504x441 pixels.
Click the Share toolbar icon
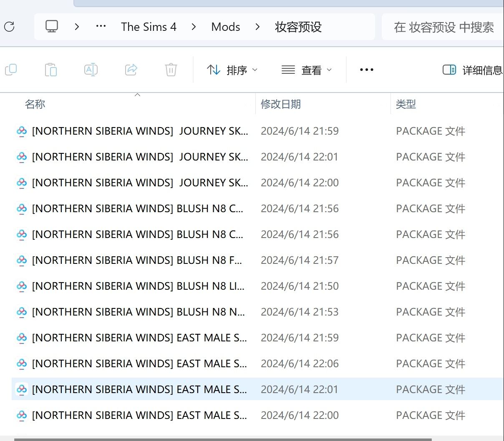131,70
